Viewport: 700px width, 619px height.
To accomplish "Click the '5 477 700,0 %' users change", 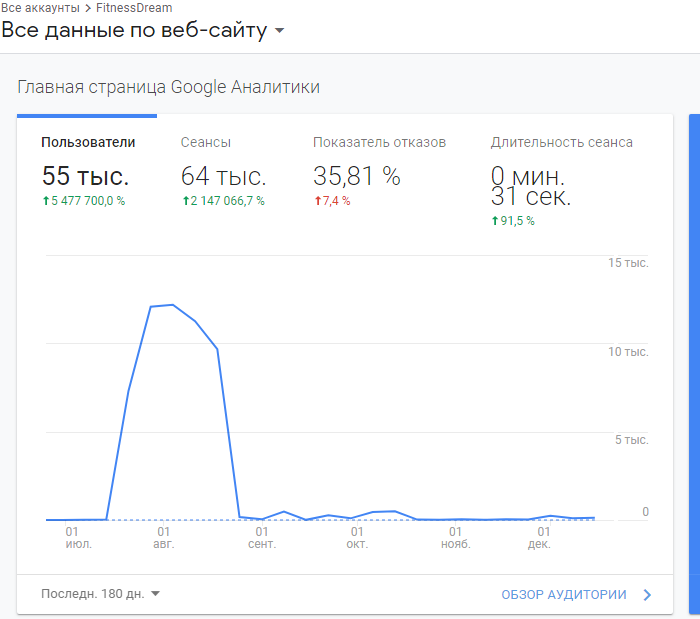I will tap(83, 201).
